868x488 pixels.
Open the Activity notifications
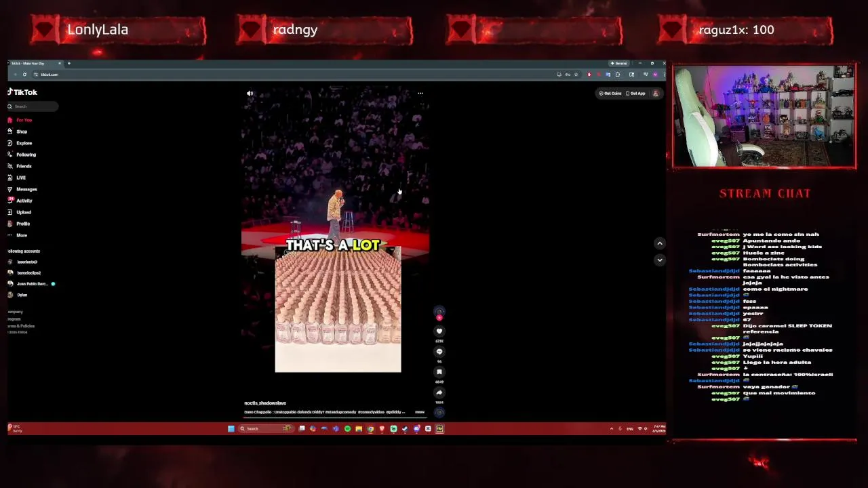click(20, 201)
